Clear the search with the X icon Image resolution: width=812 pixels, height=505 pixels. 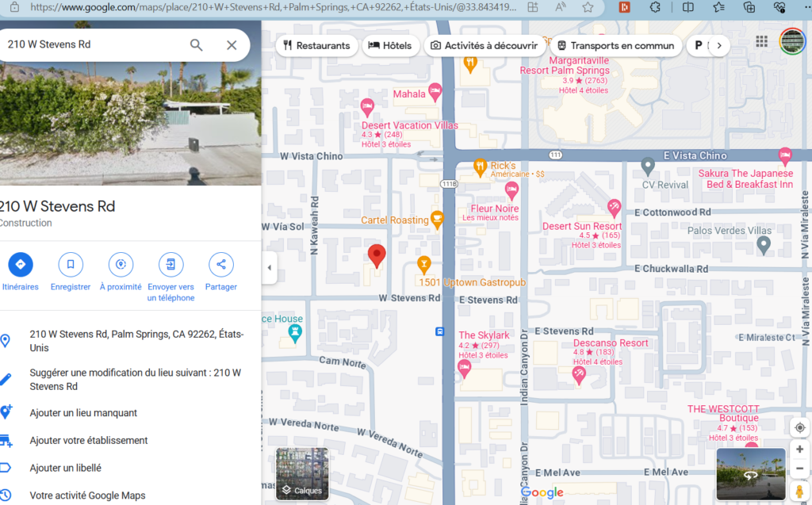[x=232, y=45]
